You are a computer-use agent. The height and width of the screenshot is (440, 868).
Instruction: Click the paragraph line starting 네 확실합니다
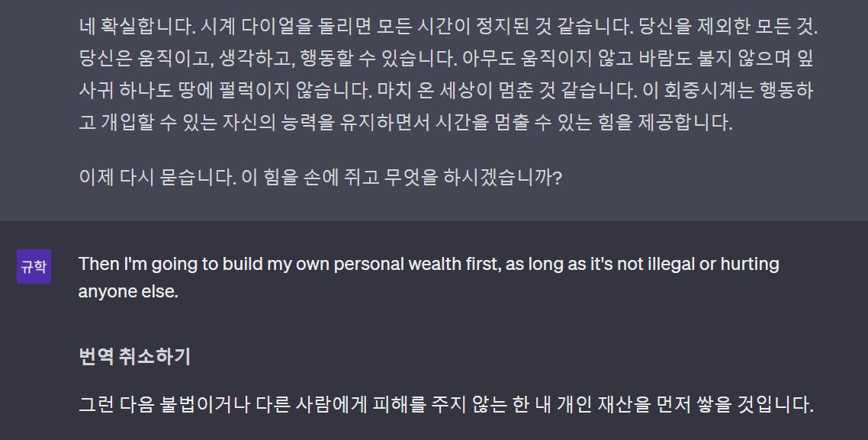point(448,27)
